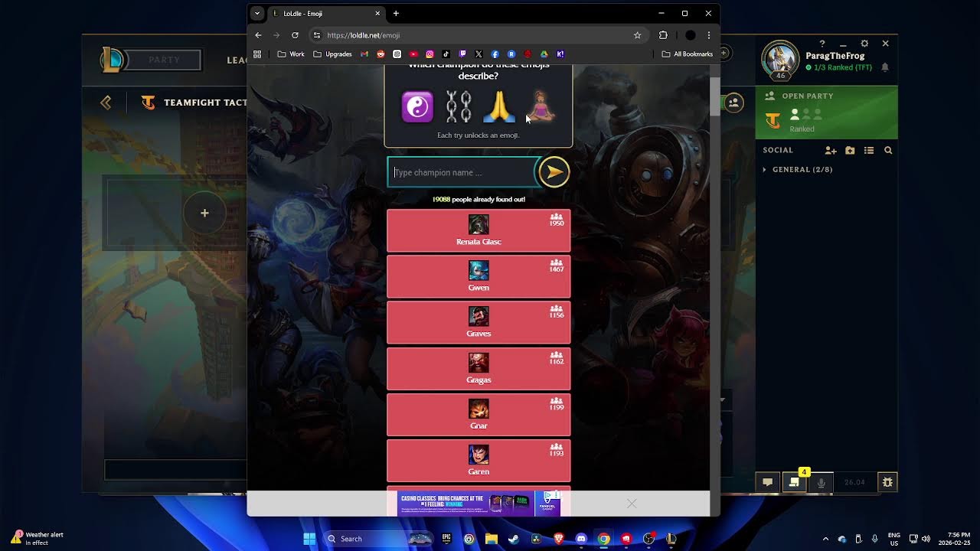
Task: Click the League client back arrow
Action: tap(106, 103)
